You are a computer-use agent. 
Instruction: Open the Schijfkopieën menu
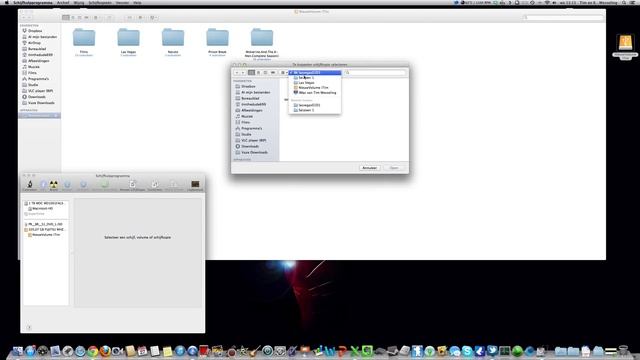100,2
